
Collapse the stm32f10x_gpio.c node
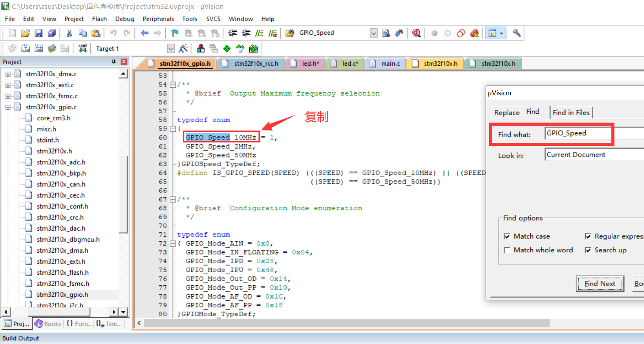click(8, 107)
